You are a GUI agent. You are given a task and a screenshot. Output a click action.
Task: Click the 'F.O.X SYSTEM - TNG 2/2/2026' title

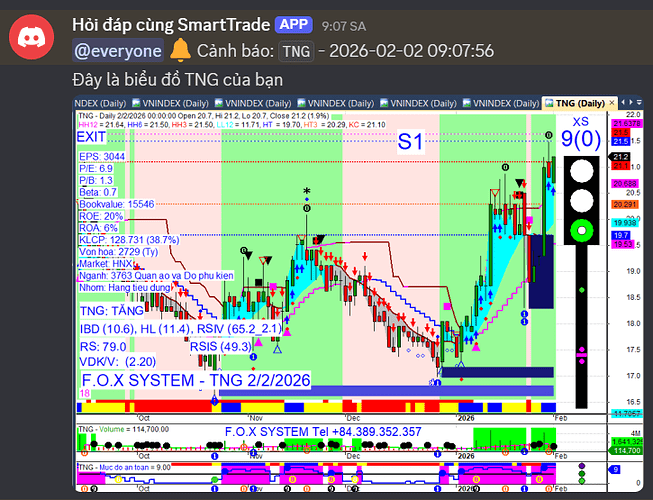coord(196,381)
